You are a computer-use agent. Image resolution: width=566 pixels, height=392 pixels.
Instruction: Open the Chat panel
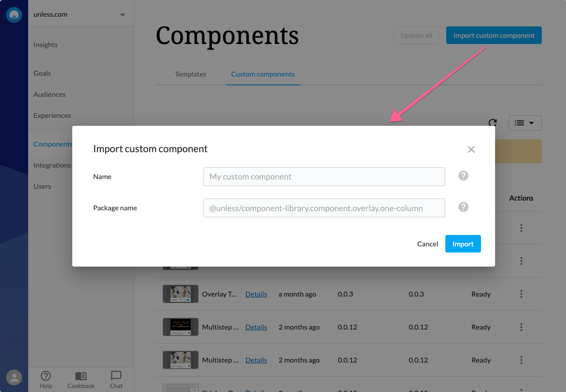(x=116, y=379)
